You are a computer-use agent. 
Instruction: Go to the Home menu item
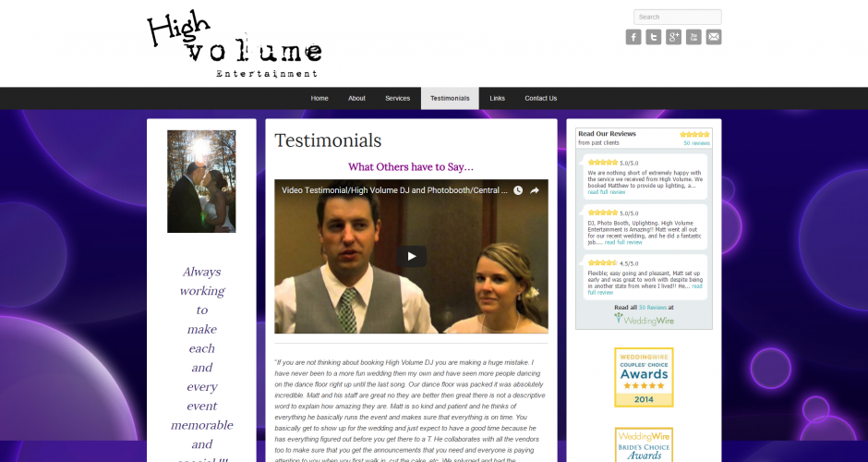[319, 98]
